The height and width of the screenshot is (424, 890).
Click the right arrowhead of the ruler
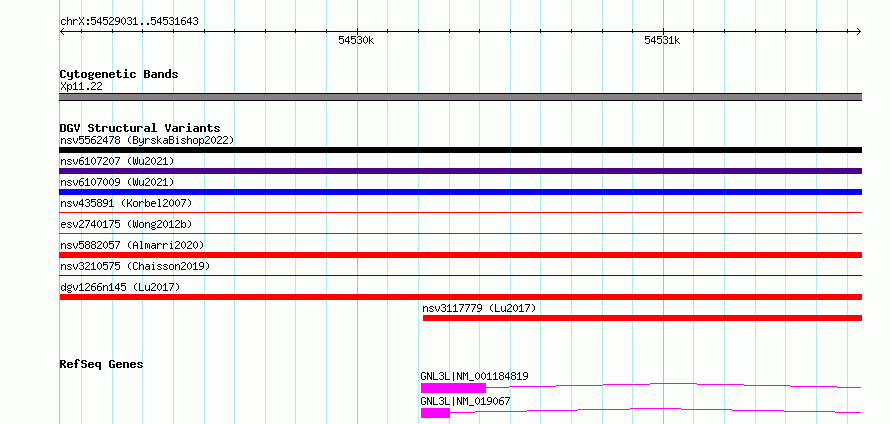[x=859, y=31]
